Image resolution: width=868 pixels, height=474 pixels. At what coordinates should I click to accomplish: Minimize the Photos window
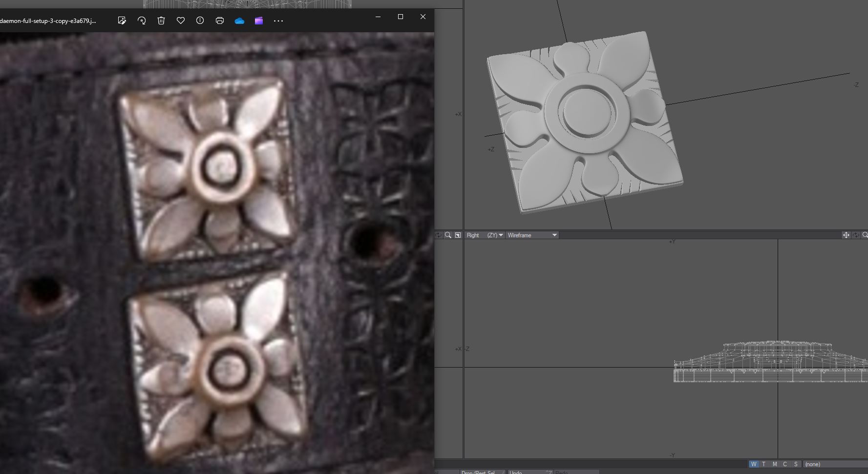click(378, 17)
